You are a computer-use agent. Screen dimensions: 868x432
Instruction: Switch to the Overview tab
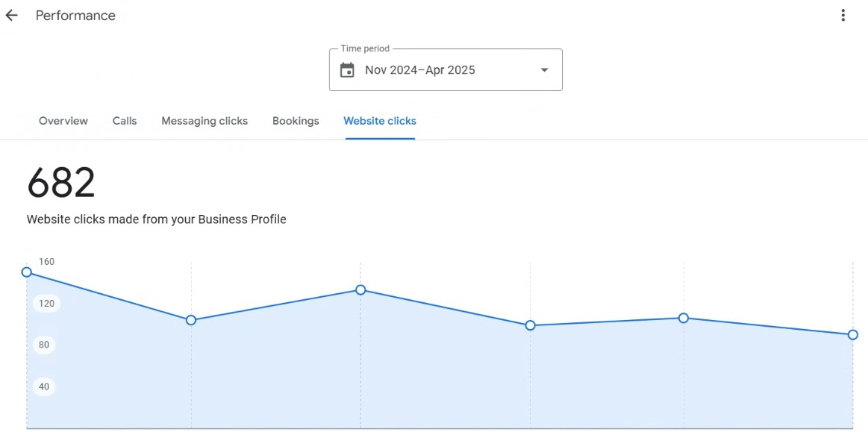63,121
